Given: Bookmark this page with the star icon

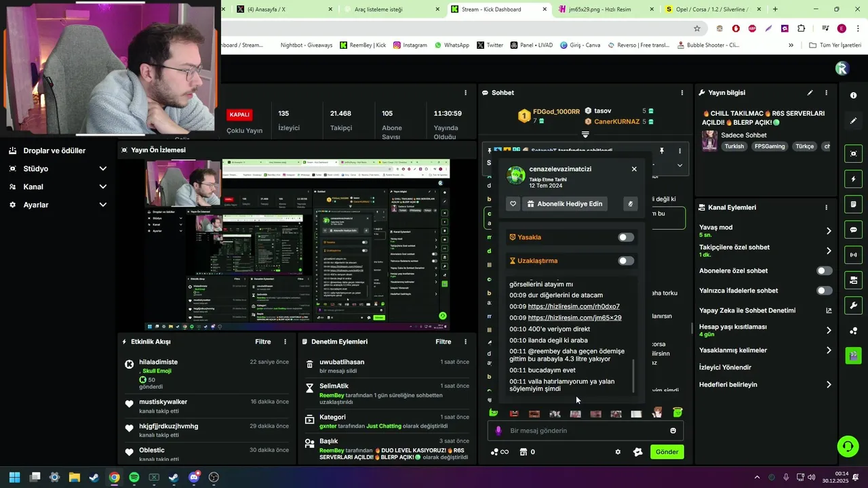Looking at the screenshot, I should tap(696, 28).
